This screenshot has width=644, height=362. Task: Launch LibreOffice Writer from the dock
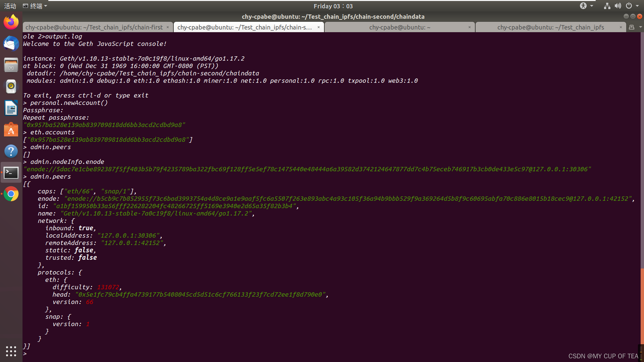(11, 108)
